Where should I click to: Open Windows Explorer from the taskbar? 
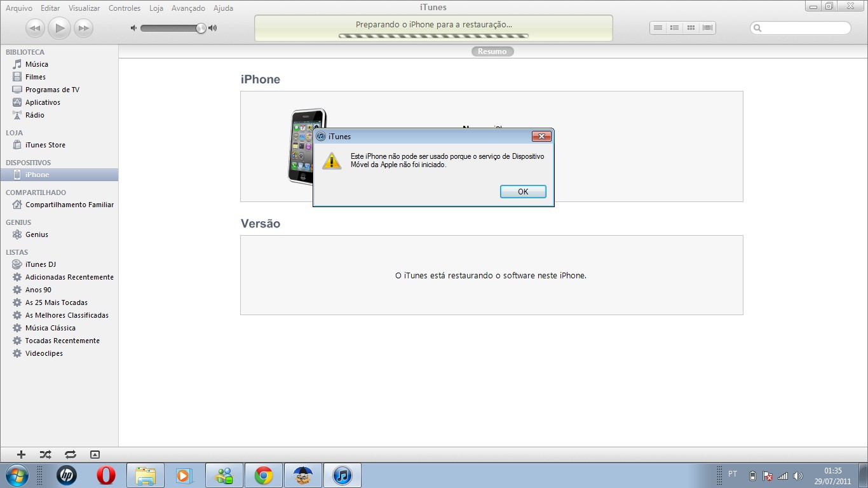[146, 475]
